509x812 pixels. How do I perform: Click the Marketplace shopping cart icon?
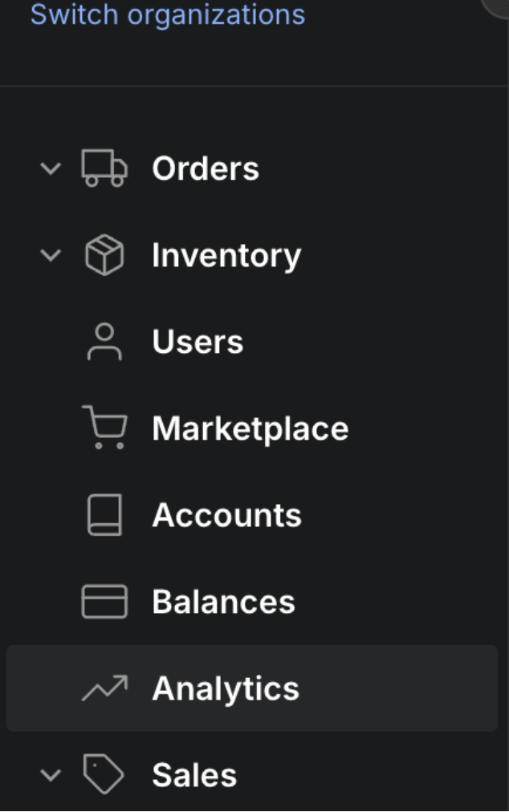point(104,428)
